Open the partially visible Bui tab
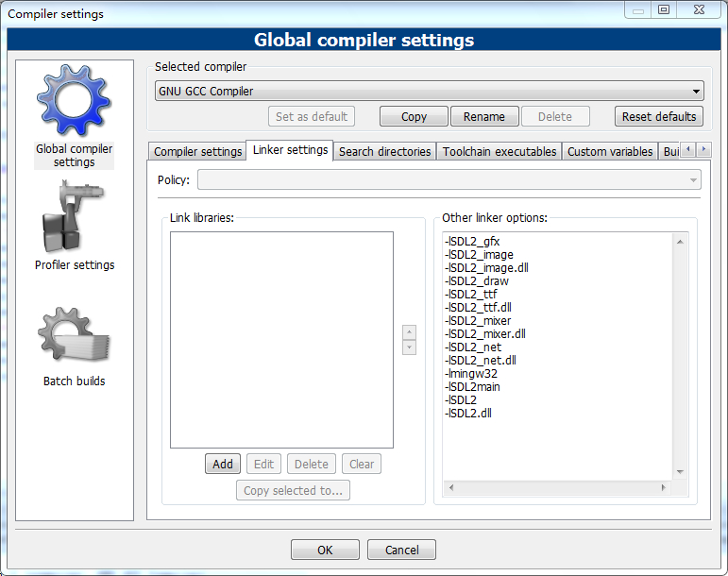The image size is (728, 576). coord(670,152)
